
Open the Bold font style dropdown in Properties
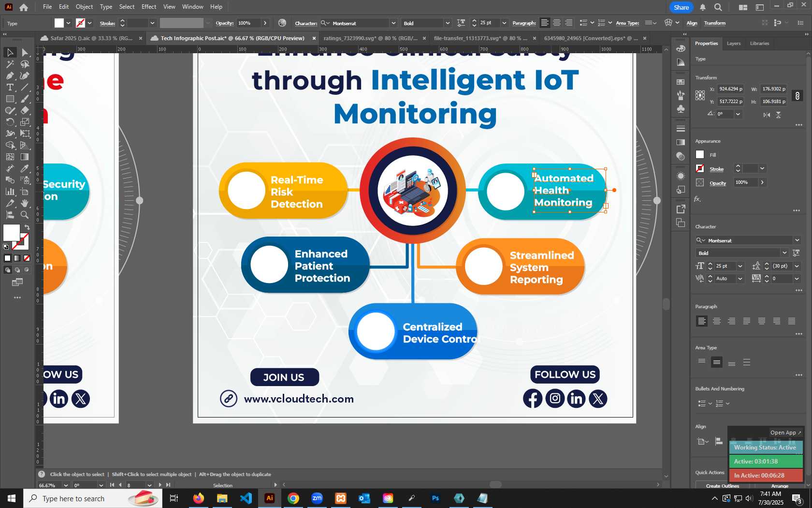tap(784, 253)
